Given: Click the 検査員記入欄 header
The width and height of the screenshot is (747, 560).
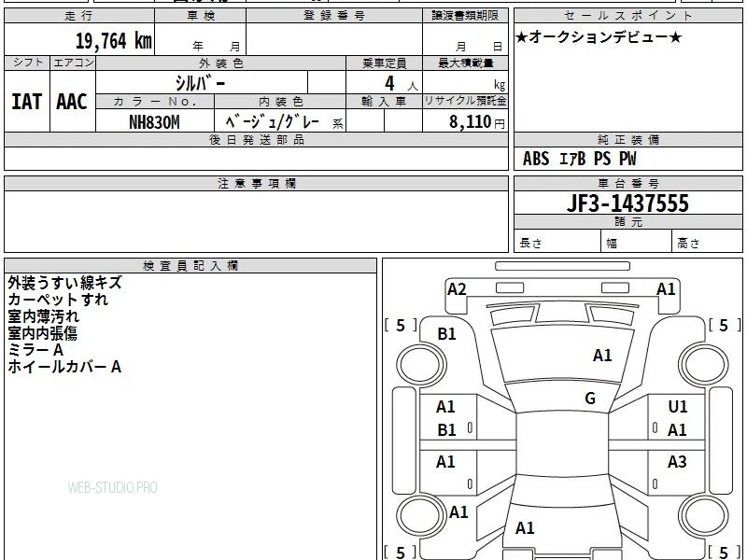Looking at the screenshot, I should 190,266.
